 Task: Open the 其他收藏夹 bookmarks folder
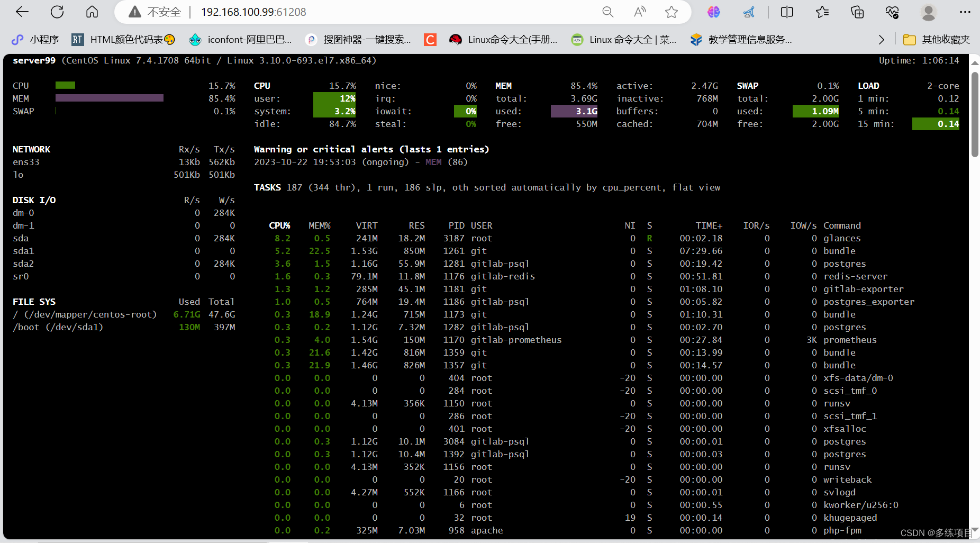click(937, 40)
